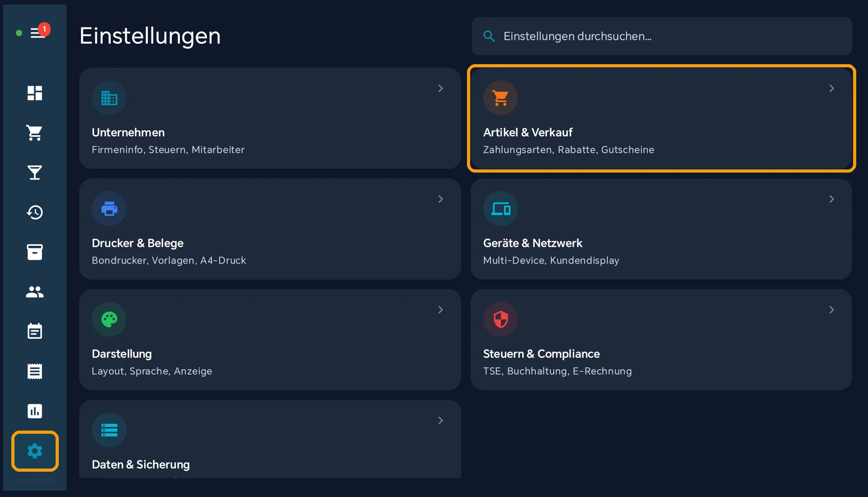868x497 pixels.
Task: Select the settings gear icon in sidebar
Action: tap(35, 451)
